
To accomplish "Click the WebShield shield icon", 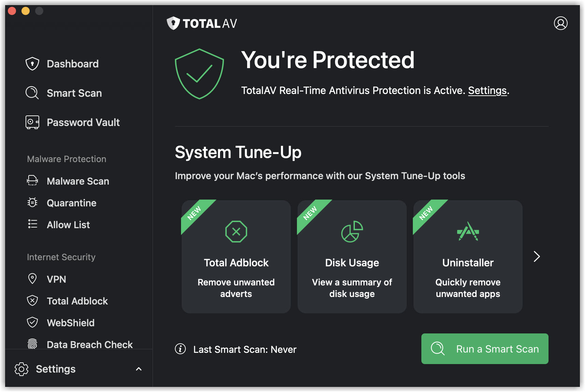I will click(32, 322).
